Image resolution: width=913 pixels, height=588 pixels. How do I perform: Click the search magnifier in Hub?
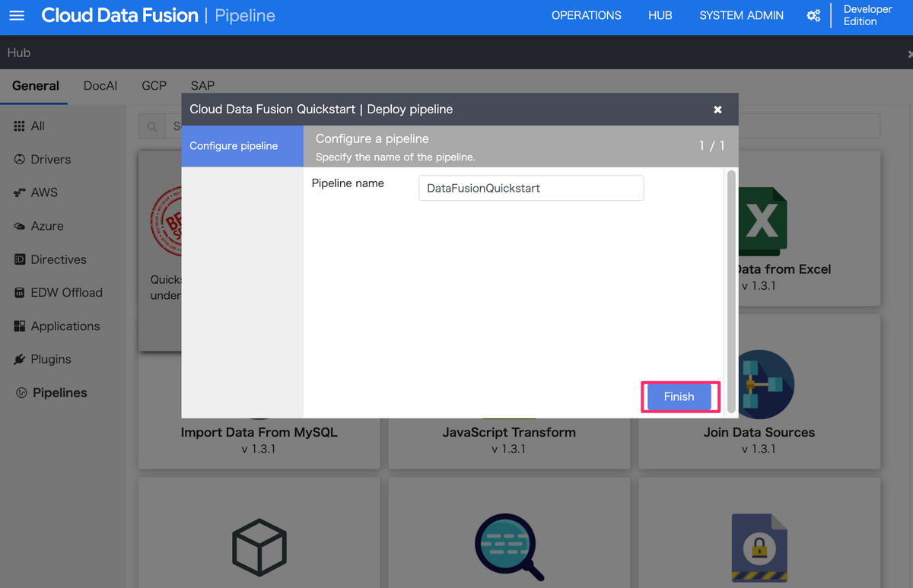coord(152,126)
